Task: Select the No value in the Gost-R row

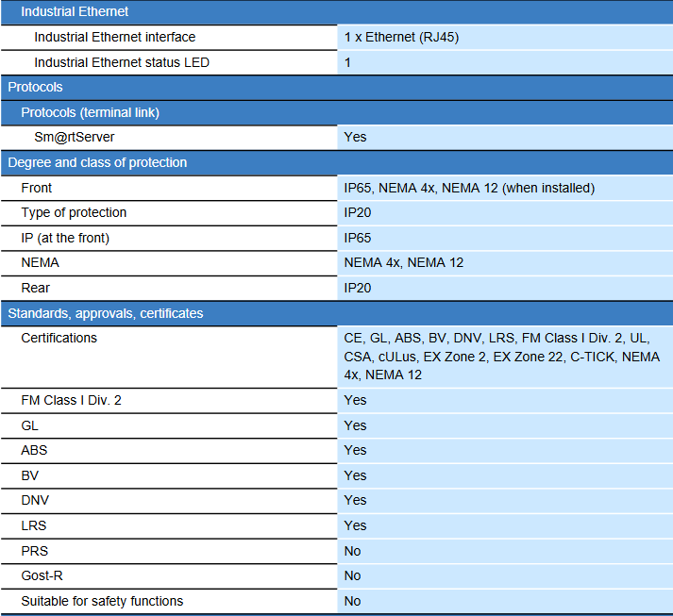Action: click(x=352, y=575)
